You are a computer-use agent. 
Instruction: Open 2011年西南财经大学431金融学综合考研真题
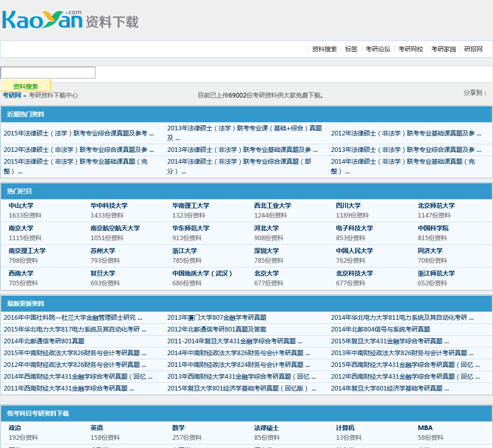pos(68,388)
